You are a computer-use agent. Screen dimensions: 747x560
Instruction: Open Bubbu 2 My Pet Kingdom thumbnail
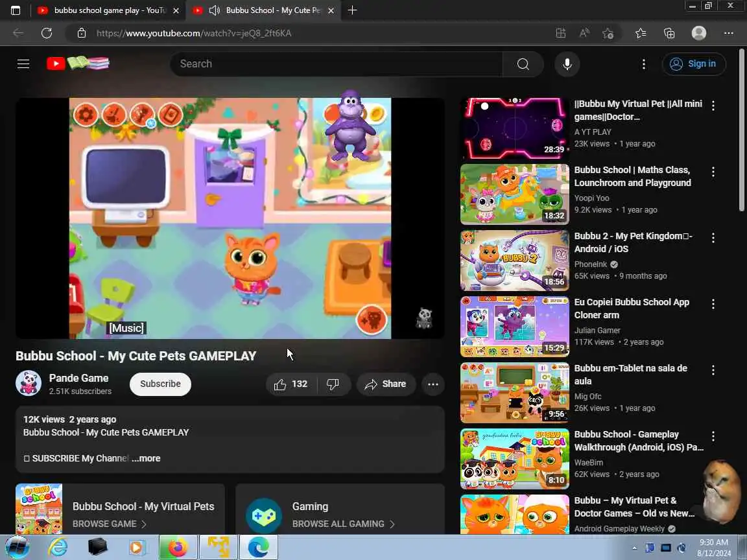pos(514,261)
